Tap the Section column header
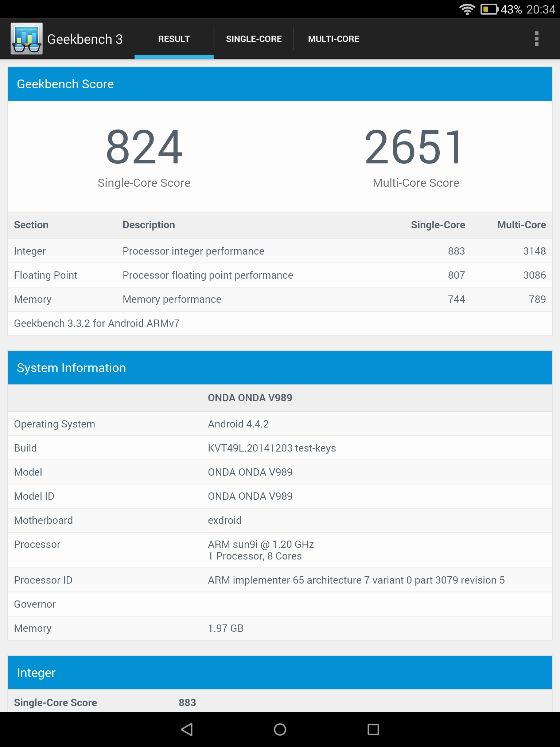The height and width of the screenshot is (747, 560). 31,225
